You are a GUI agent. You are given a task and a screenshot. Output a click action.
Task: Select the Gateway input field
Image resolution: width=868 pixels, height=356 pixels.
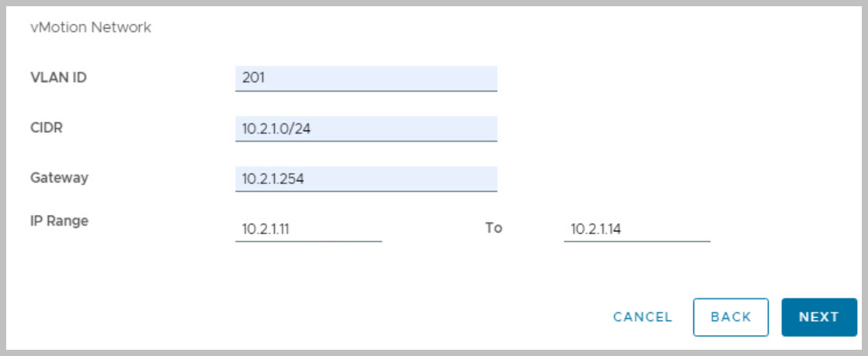pyautogui.click(x=365, y=179)
